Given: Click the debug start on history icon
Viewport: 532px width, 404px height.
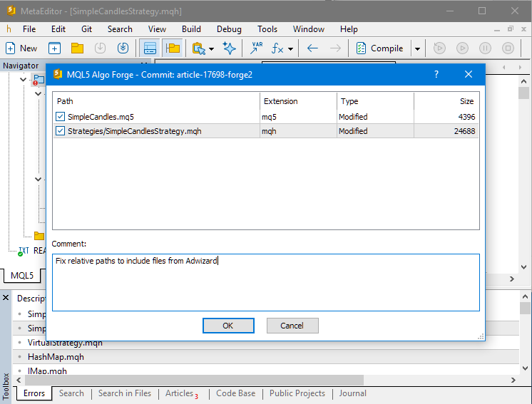Looking at the screenshot, I should point(439,48).
